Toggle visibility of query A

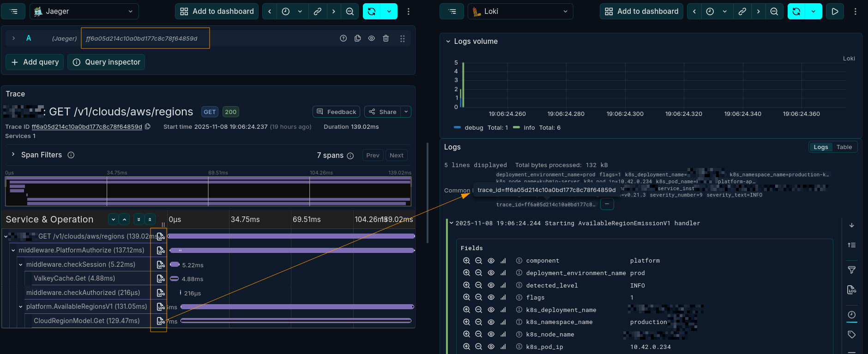[371, 38]
